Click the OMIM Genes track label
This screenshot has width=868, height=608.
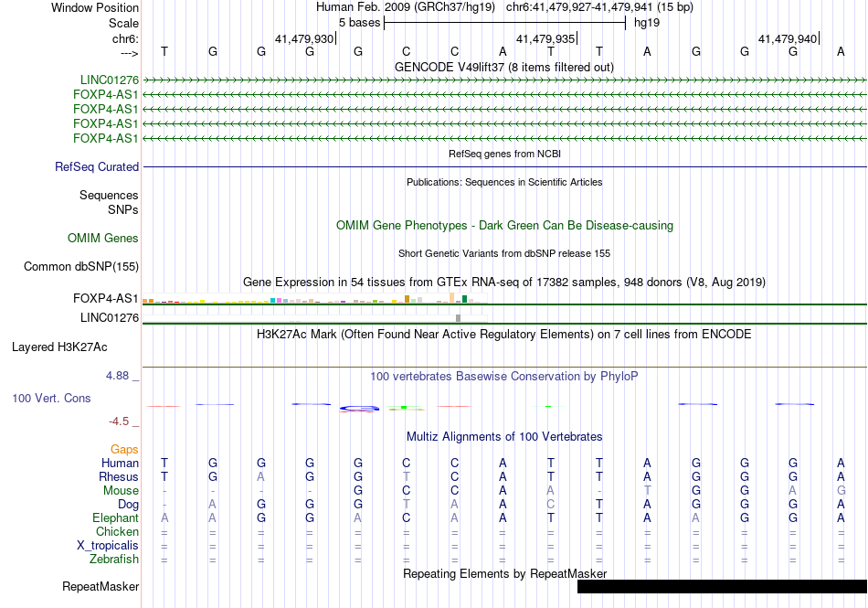(x=102, y=238)
